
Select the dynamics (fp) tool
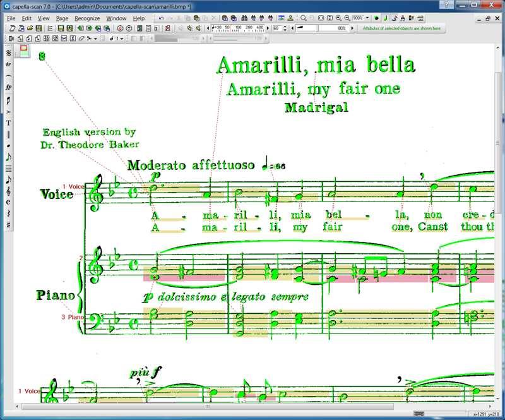pyautogui.click(x=9, y=87)
